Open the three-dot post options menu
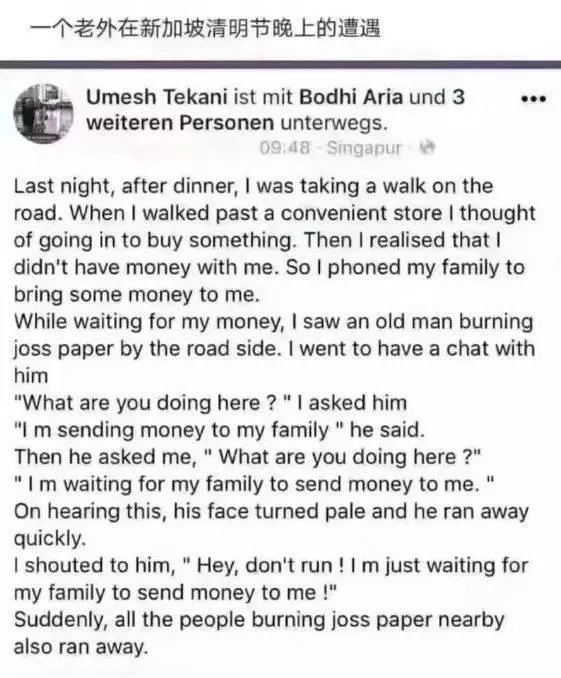The width and height of the screenshot is (561, 678). pyautogui.click(x=533, y=99)
